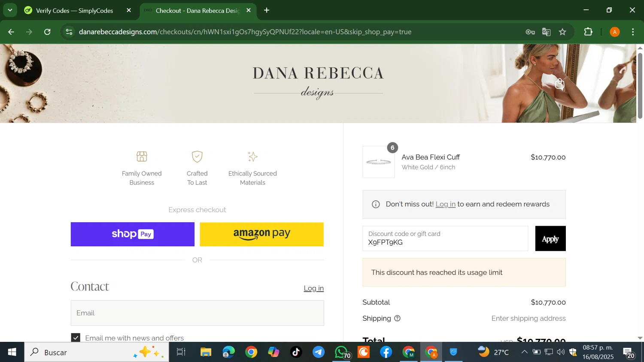Open the password manager key icon

[530, 32]
